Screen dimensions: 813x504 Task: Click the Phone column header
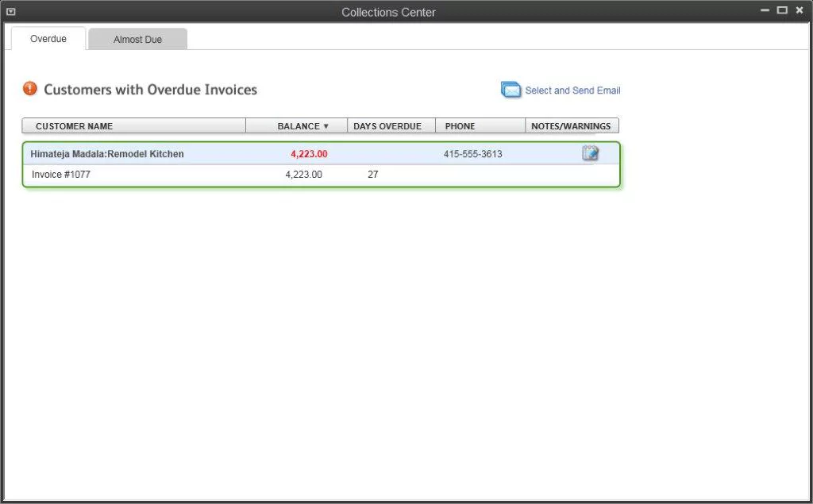click(x=460, y=125)
